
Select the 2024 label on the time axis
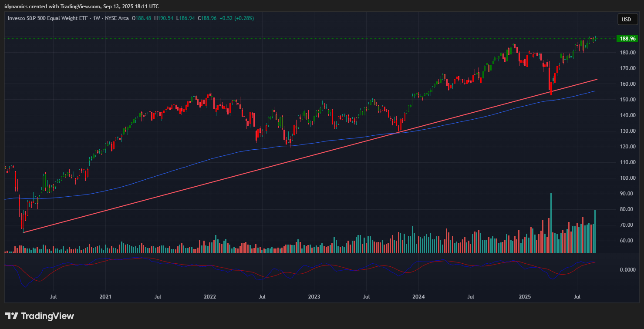pyautogui.click(x=418, y=296)
